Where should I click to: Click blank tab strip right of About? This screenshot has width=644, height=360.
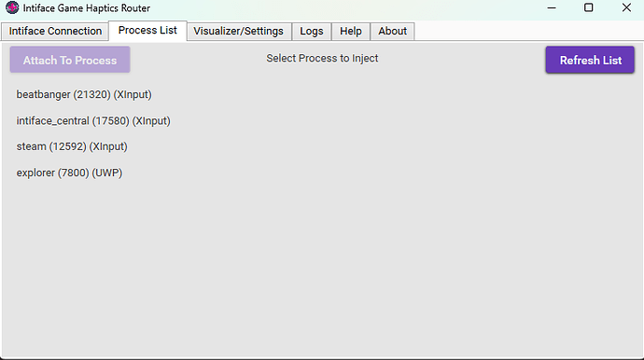[x=527, y=31]
